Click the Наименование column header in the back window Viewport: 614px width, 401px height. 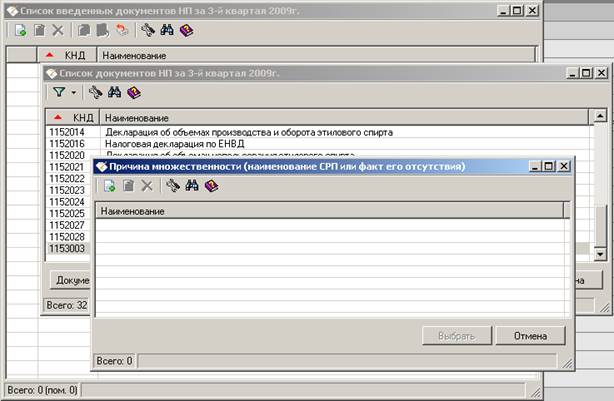[316, 55]
